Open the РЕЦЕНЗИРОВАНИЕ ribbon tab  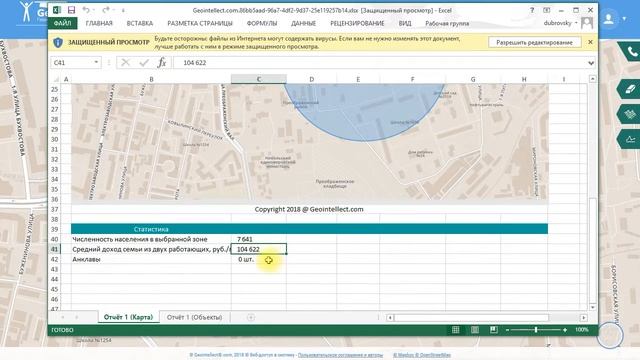357,23
